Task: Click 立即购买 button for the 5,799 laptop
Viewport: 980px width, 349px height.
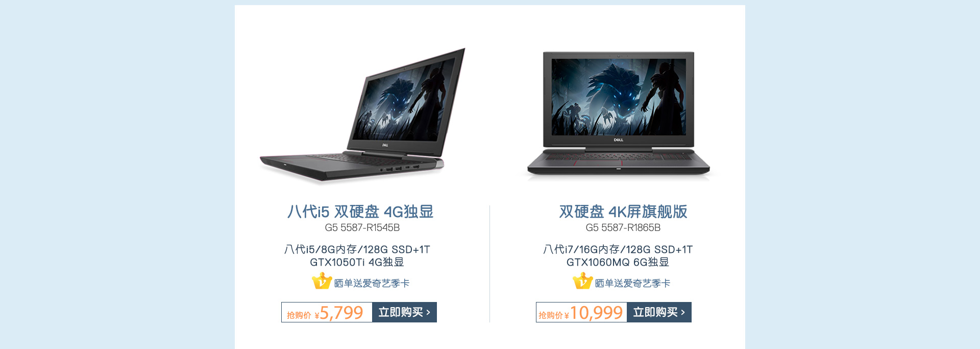Action: coord(404,312)
